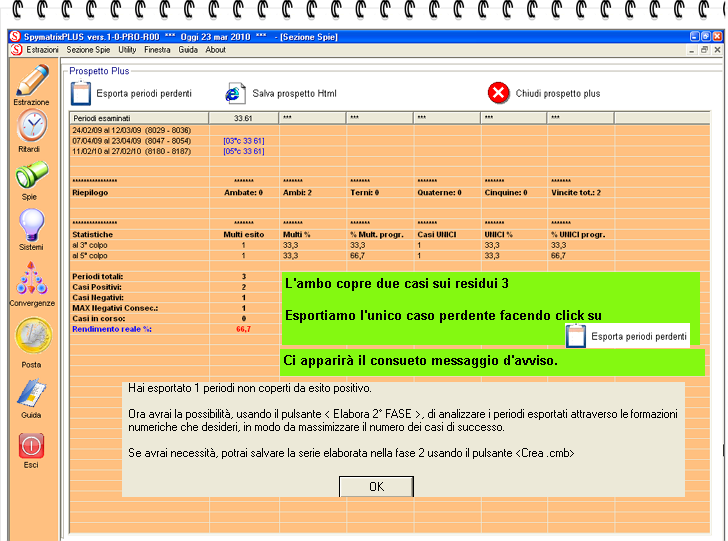
Task: Click the Casi Positivi label
Action: (97, 287)
